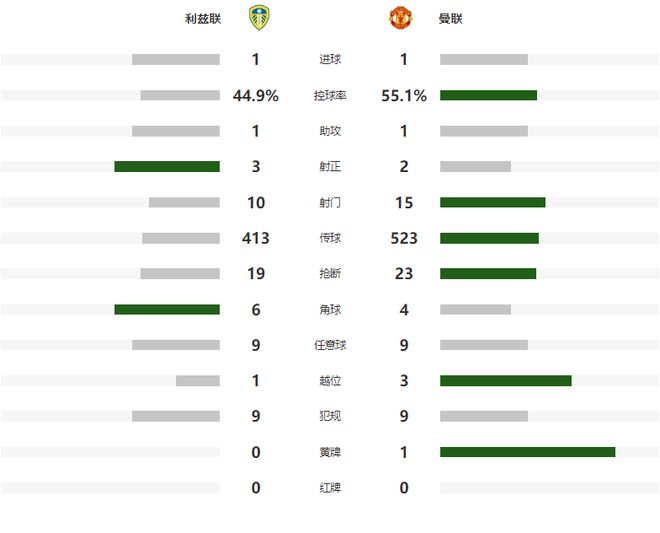
Task: Click the Manchester United crest icon
Action: [x=400, y=18]
